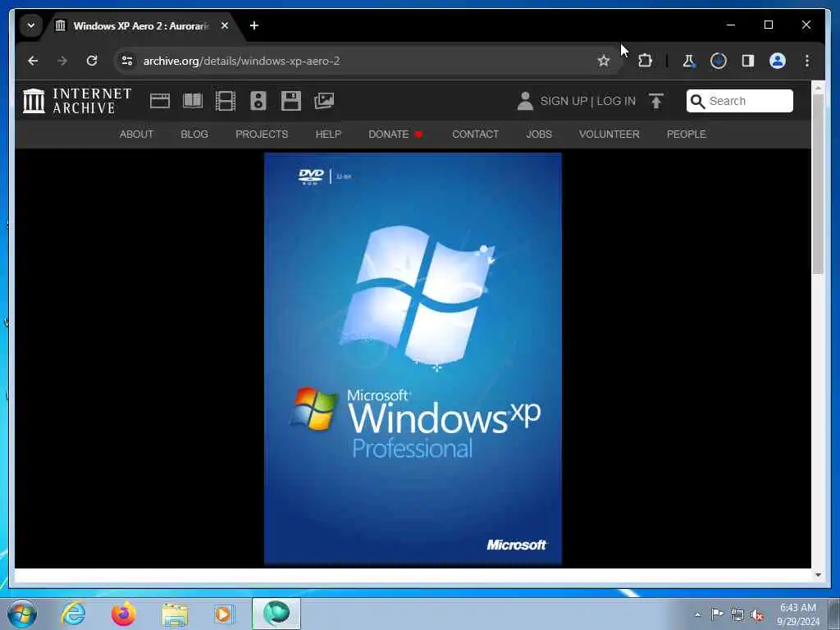Reload the archive.org page

[x=92, y=61]
